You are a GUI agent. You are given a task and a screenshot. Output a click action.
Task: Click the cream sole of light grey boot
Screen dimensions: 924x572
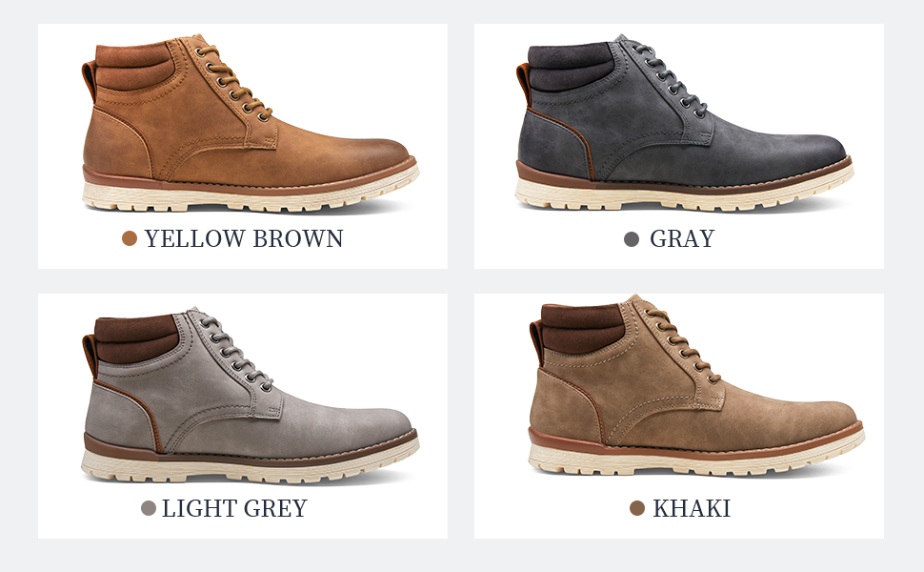pyautogui.click(x=250, y=464)
